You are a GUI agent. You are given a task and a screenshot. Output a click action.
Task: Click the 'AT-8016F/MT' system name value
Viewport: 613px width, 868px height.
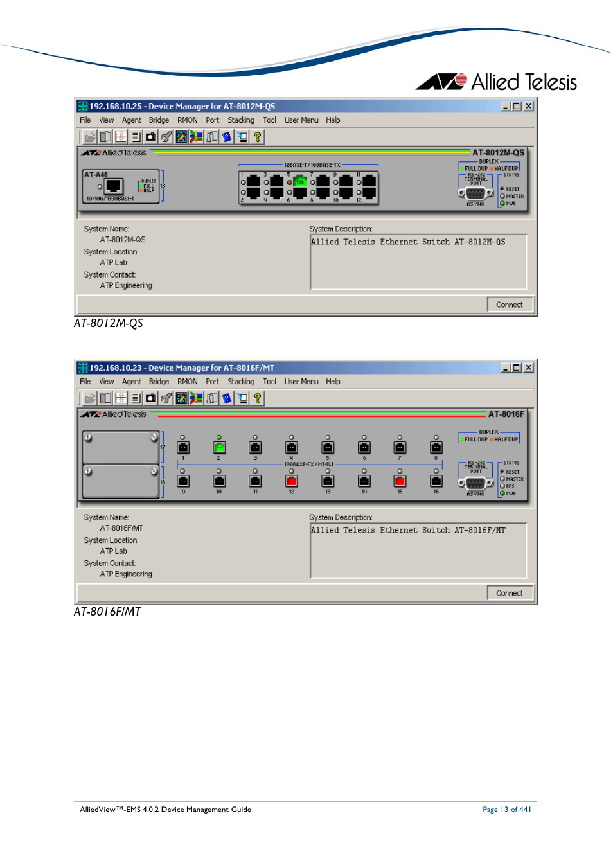(x=121, y=529)
